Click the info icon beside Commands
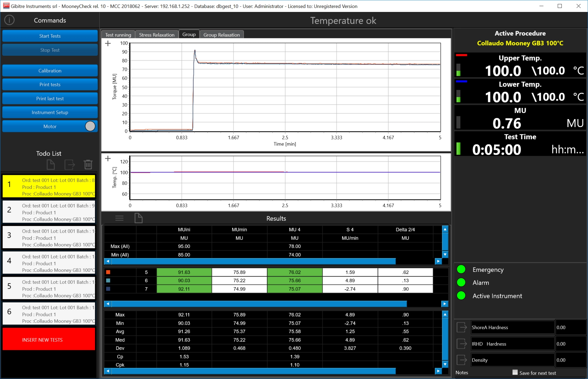Screen dimensions: 588x379 pos(9,20)
